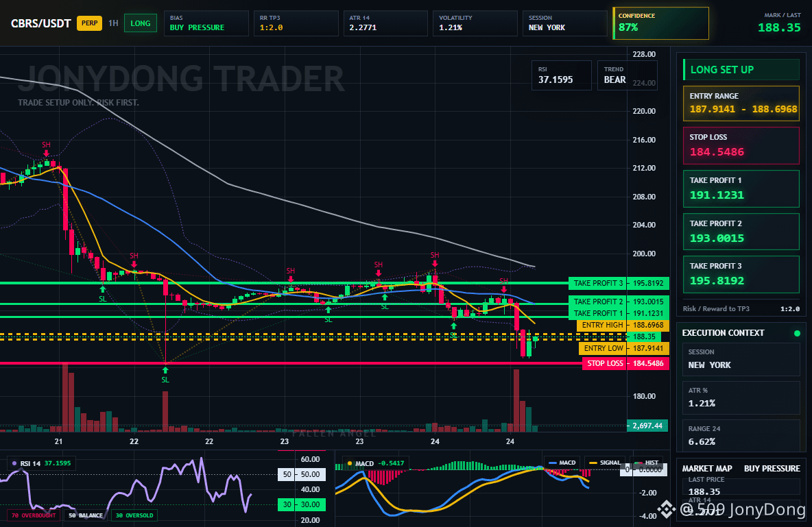Click the RANGE 24 6.62% box

coord(741,436)
